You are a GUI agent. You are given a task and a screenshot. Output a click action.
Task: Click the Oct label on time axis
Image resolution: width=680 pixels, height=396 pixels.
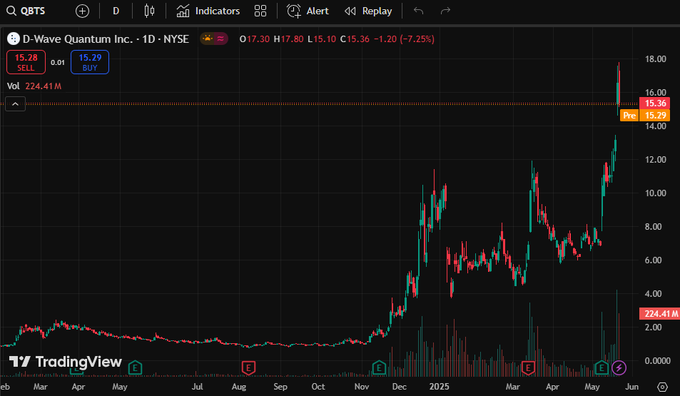tap(318, 386)
